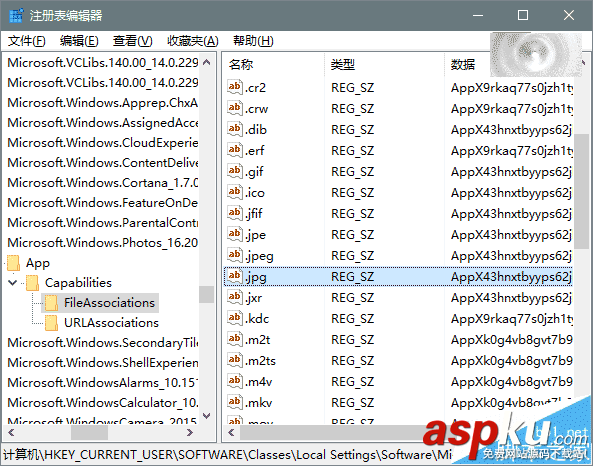This screenshot has height=466, width=593.
Task: Click the value list vertical scrollbar thumb
Action: click(x=581, y=191)
